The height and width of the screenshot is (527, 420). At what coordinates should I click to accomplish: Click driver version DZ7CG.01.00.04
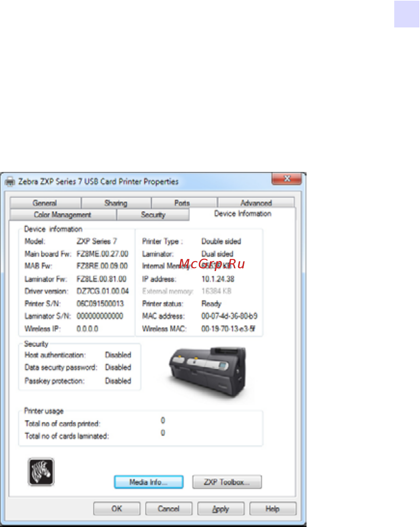[x=103, y=291]
